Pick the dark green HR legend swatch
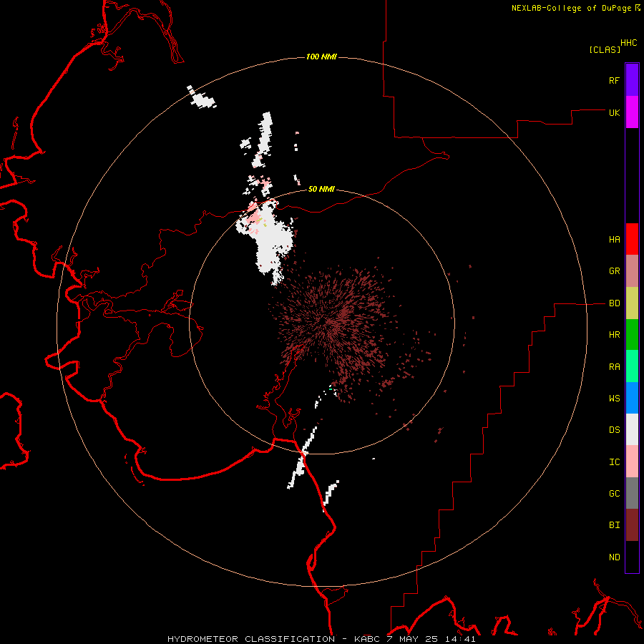644x644 pixels. (x=632, y=335)
